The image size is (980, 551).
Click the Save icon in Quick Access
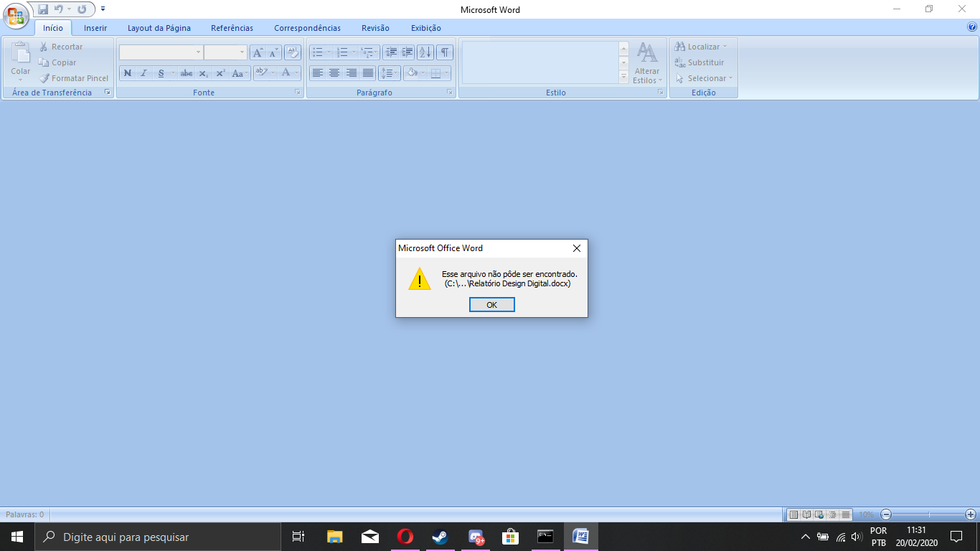click(43, 9)
